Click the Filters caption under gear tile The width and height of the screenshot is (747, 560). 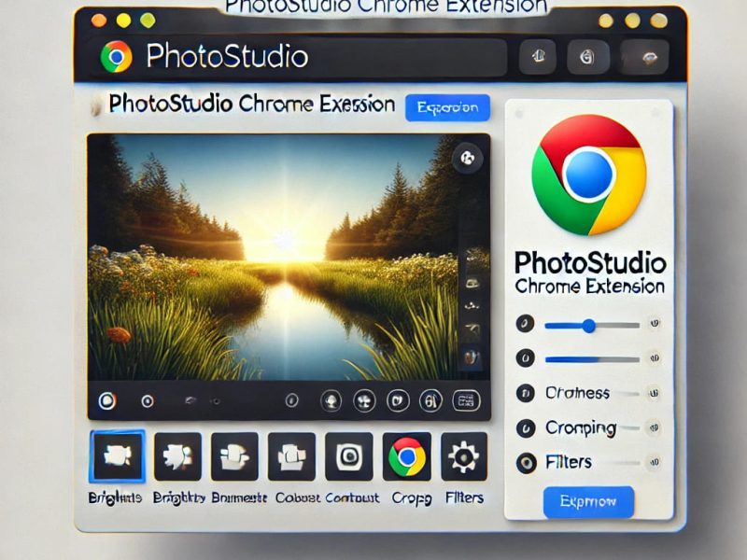click(464, 498)
